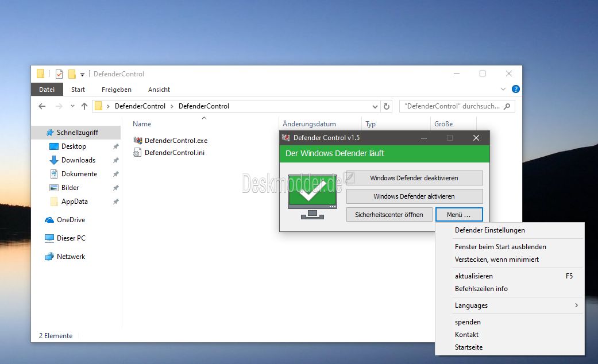Open Downloads in navigation pane
Screen dimensions: 598x364
(78, 160)
